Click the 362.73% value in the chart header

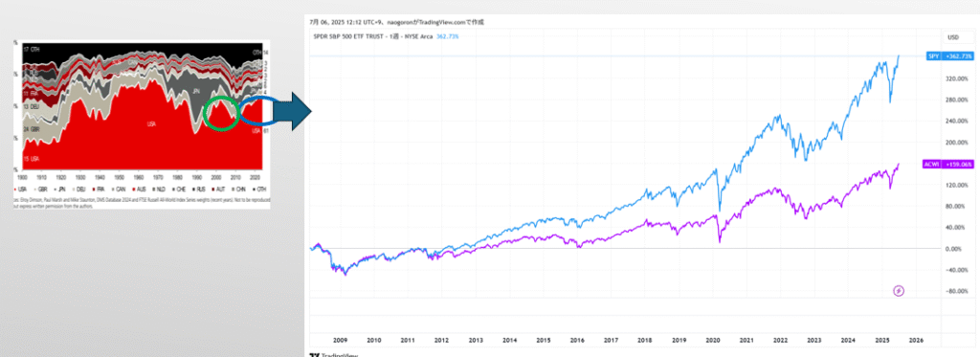click(448, 37)
